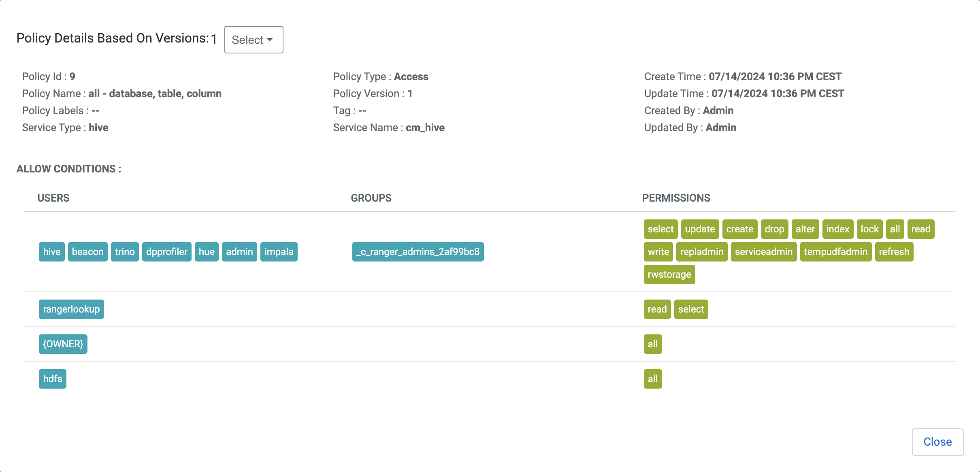Screen dimensions: 980x472
Task: Click the hive user tag
Action: [52, 252]
